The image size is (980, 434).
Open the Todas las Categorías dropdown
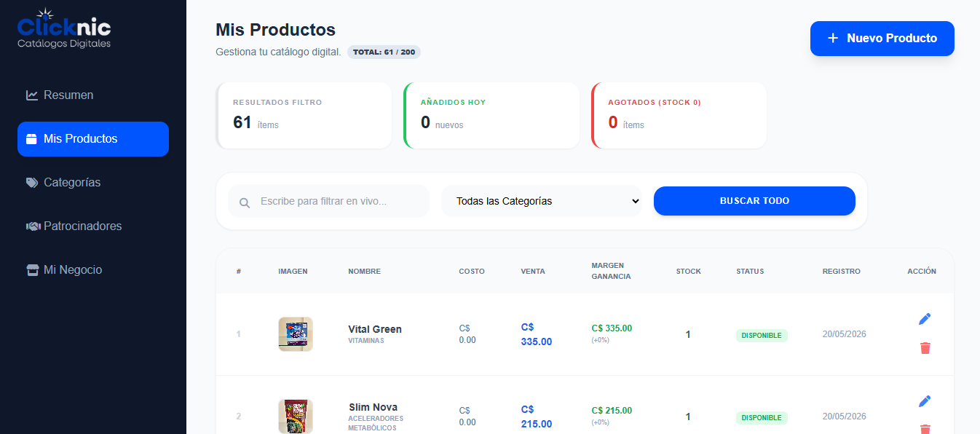(542, 201)
